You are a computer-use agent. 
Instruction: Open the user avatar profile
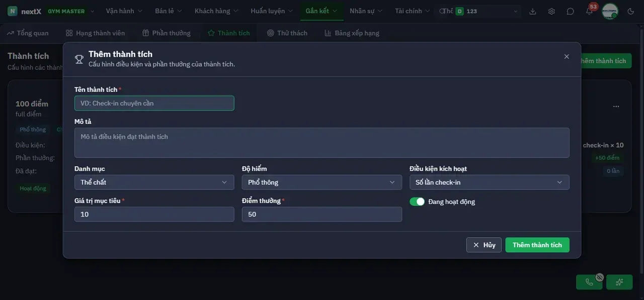pyautogui.click(x=610, y=11)
